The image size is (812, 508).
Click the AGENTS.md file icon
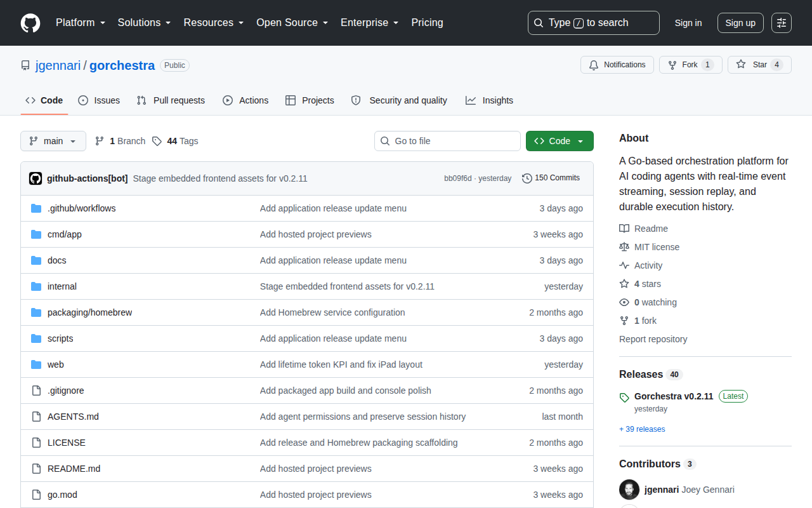(36, 417)
